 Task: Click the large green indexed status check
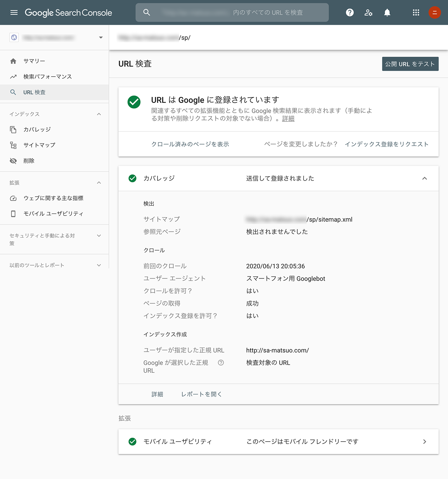(134, 102)
